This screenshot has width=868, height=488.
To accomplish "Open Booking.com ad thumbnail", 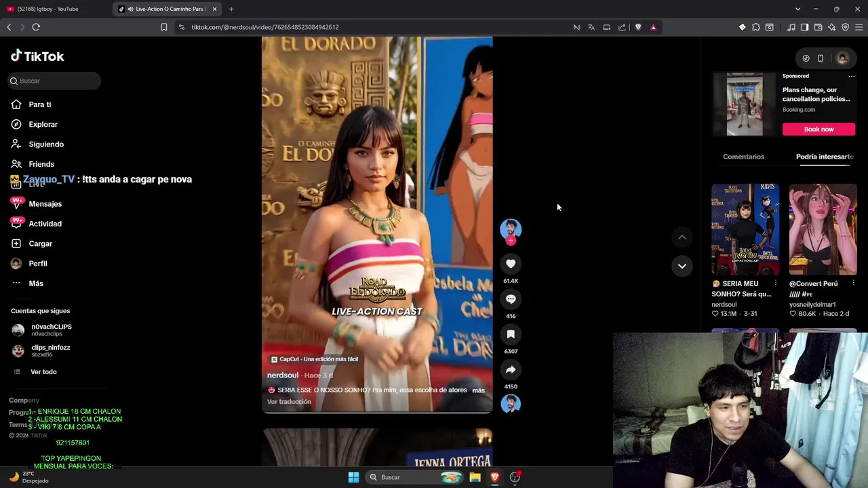I will (745, 104).
